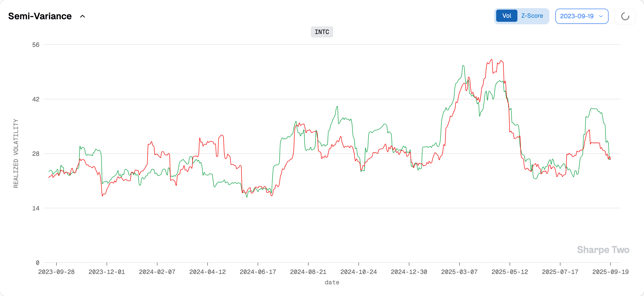Click the 14 y-axis value label

pyautogui.click(x=36, y=208)
